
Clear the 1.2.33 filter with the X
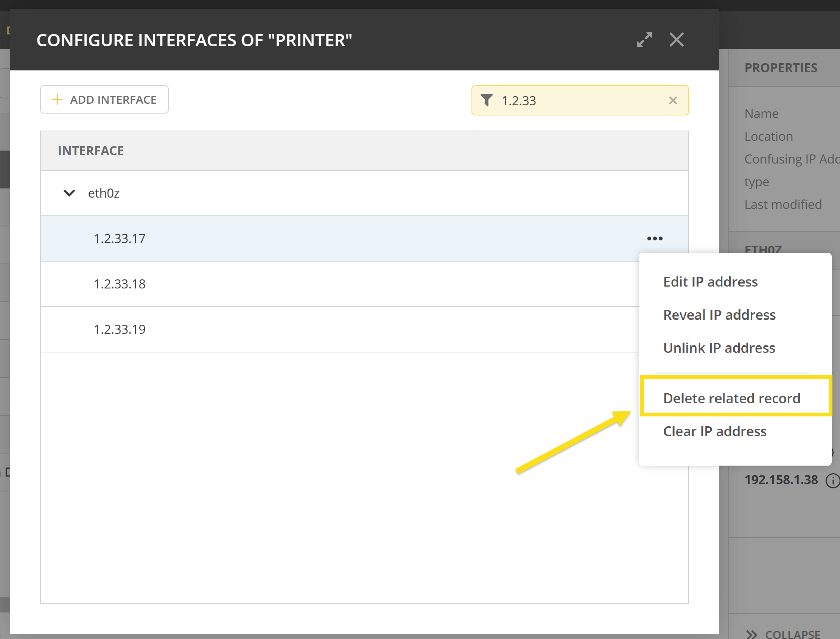coord(673,100)
